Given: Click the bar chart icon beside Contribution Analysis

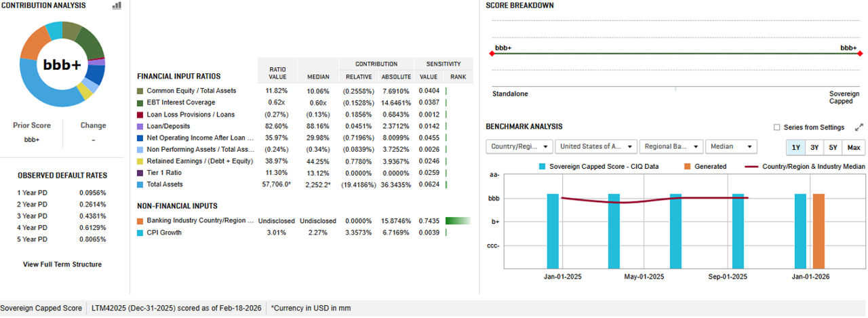Looking at the screenshot, I should pos(117,5).
